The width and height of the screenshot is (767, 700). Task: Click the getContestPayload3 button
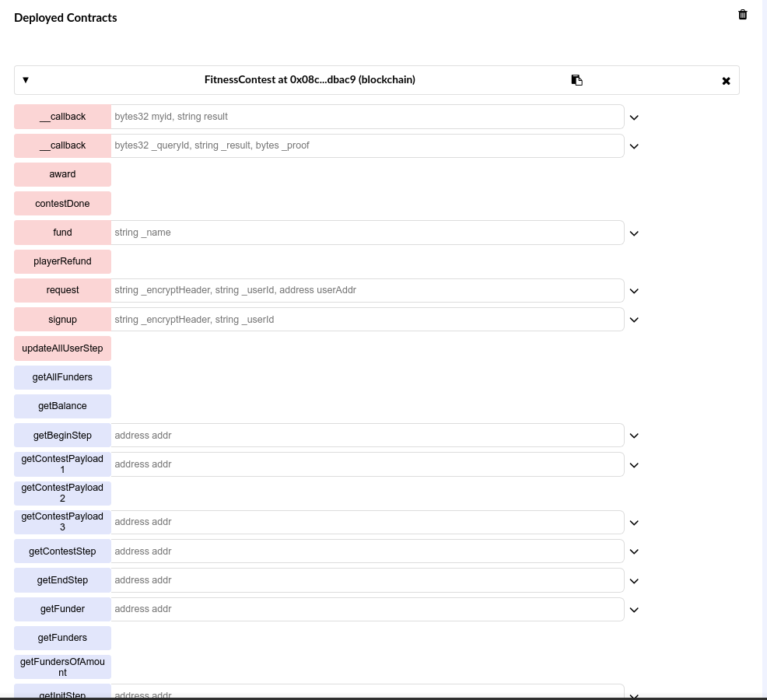tap(62, 522)
